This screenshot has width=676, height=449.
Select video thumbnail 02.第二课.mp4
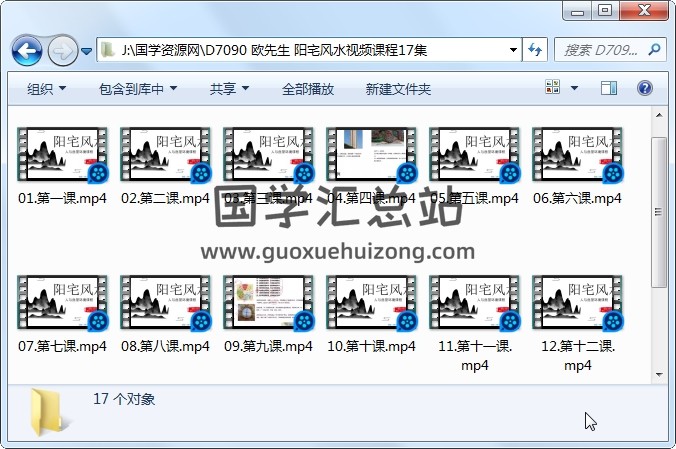click(x=166, y=154)
